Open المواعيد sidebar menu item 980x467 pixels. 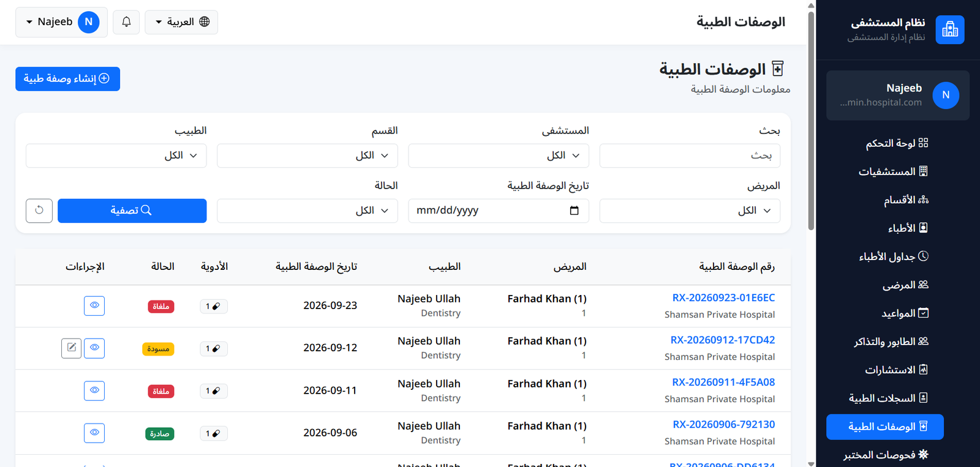(x=905, y=313)
